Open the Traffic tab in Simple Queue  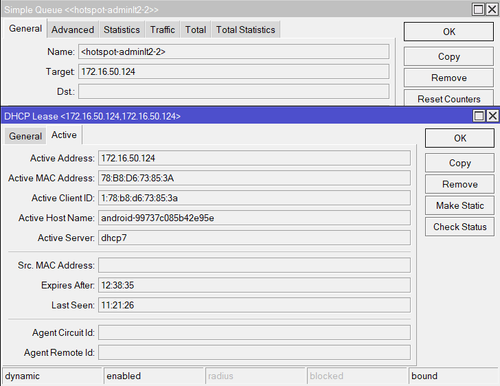[162, 30]
